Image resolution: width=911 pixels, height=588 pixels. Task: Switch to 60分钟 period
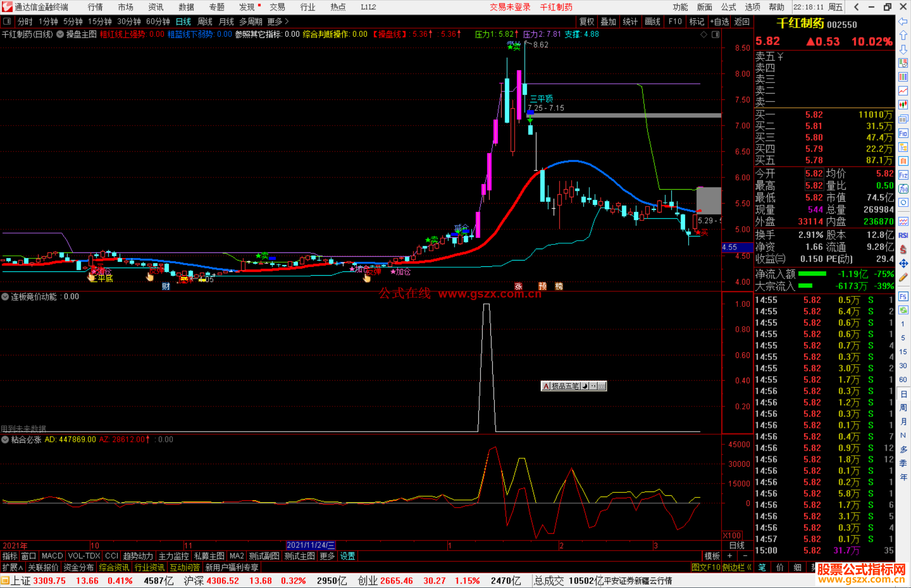point(158,21)
